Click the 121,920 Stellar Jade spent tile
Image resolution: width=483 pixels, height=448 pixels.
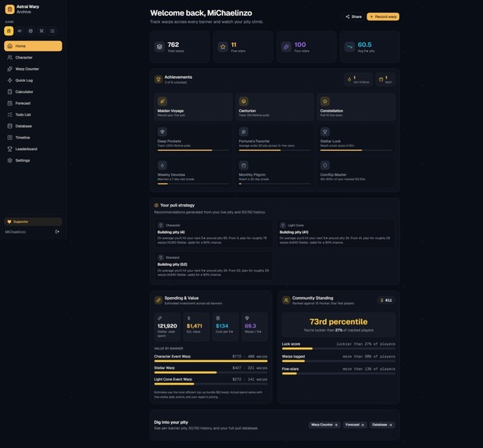click(167, 327)
